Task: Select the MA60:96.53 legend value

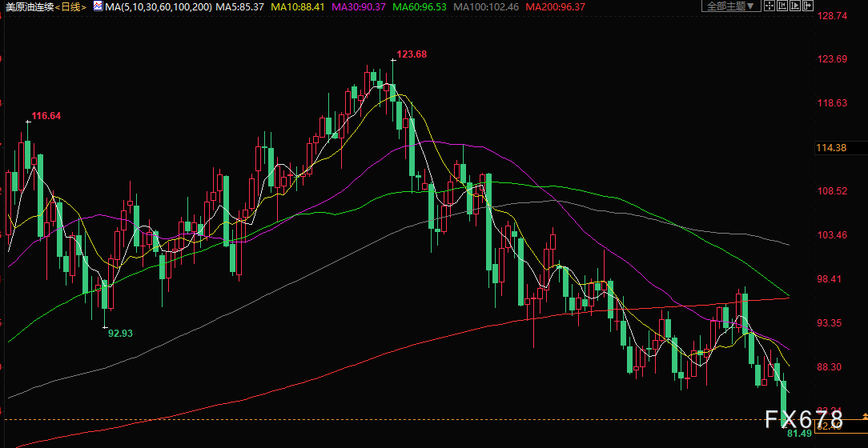Action: [x=420, y=7]
